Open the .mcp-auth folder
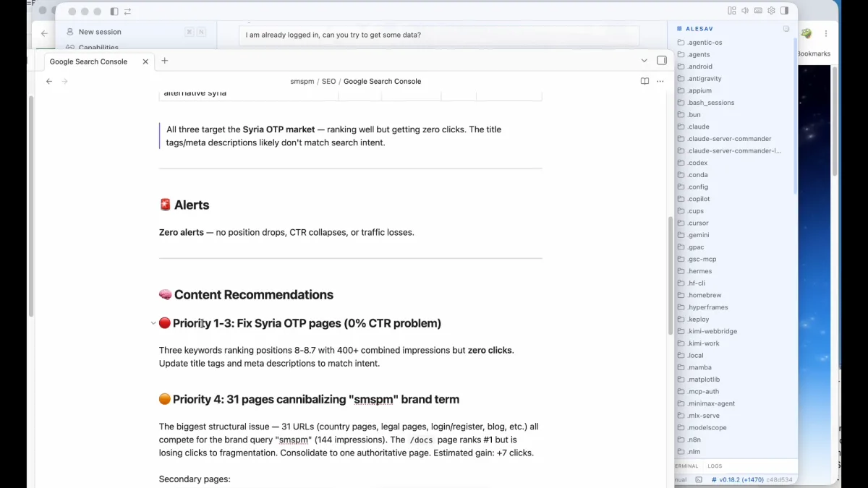 703,392
